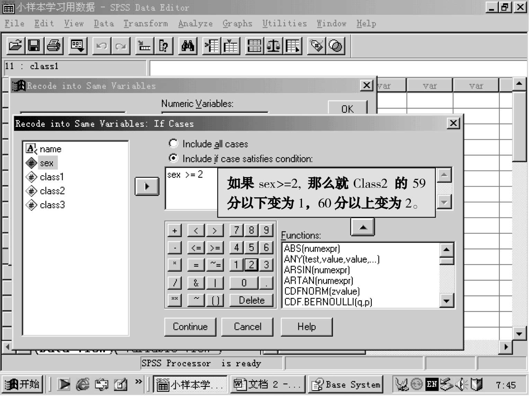532x399 pixels.
Task: Click the plus operator button
Action: click(x=175, y=230)
